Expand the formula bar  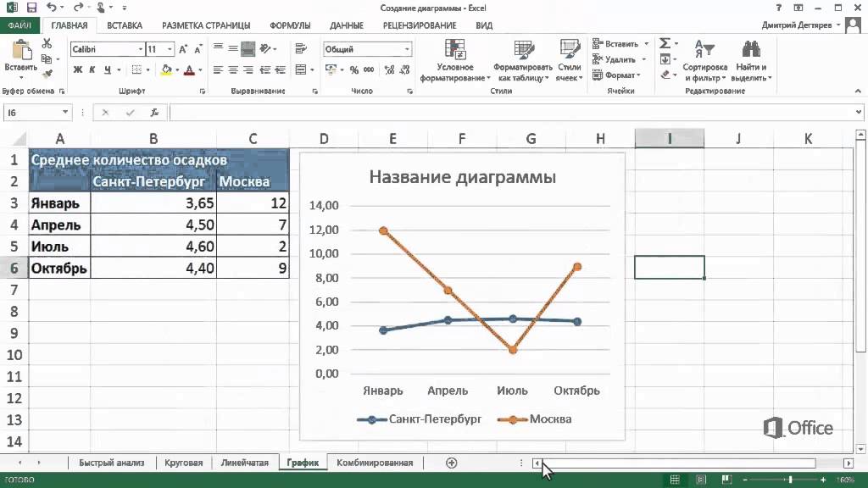click(858, 113)
